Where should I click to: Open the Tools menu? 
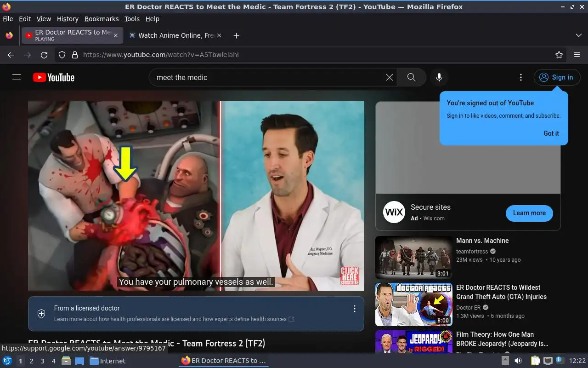pyautogui.click(x=132, y=19)
